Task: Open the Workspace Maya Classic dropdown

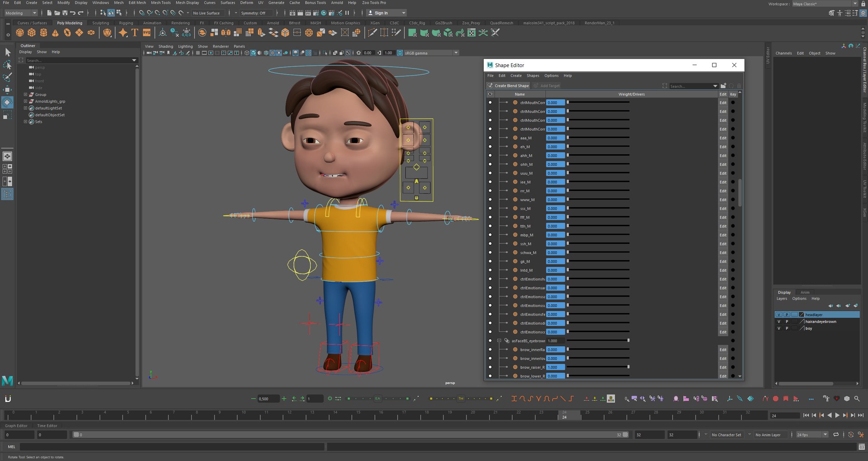Action: point(825,4)
